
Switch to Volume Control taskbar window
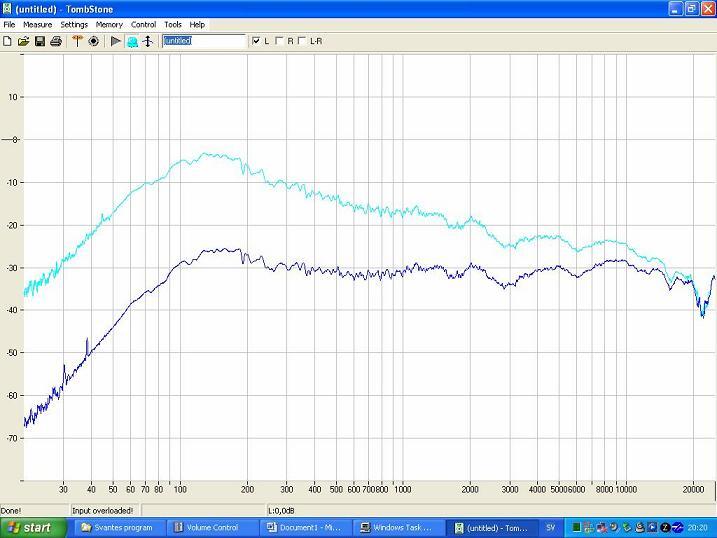212,528
